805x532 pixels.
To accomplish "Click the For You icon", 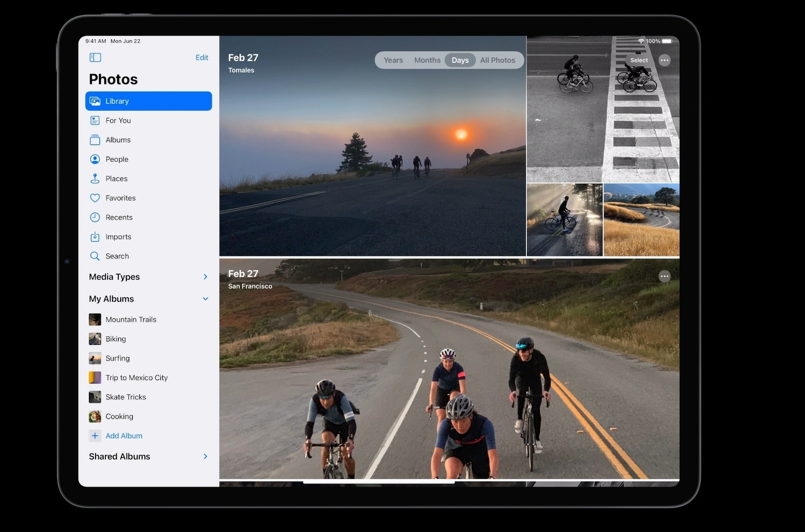I will point(95,120).
